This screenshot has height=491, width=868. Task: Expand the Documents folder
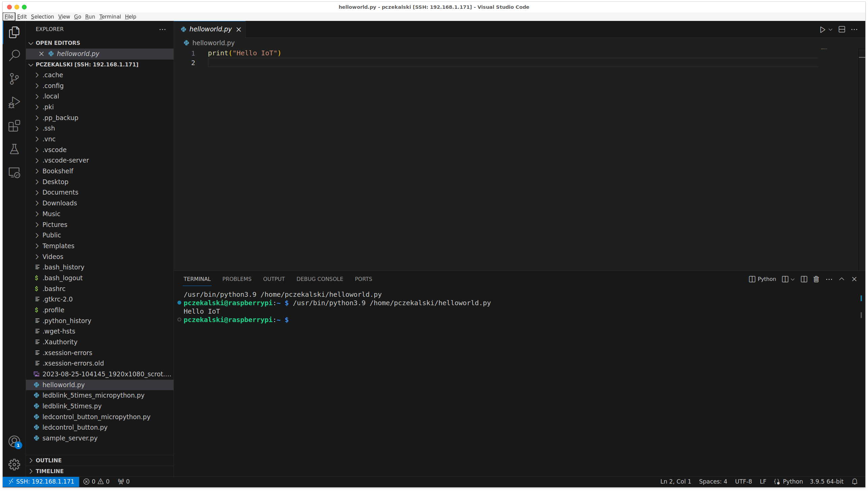click(x=60, y=192)
